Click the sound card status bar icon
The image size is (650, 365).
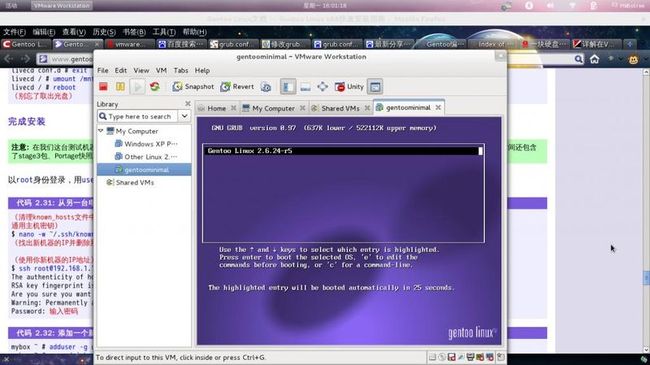(480, 357)
